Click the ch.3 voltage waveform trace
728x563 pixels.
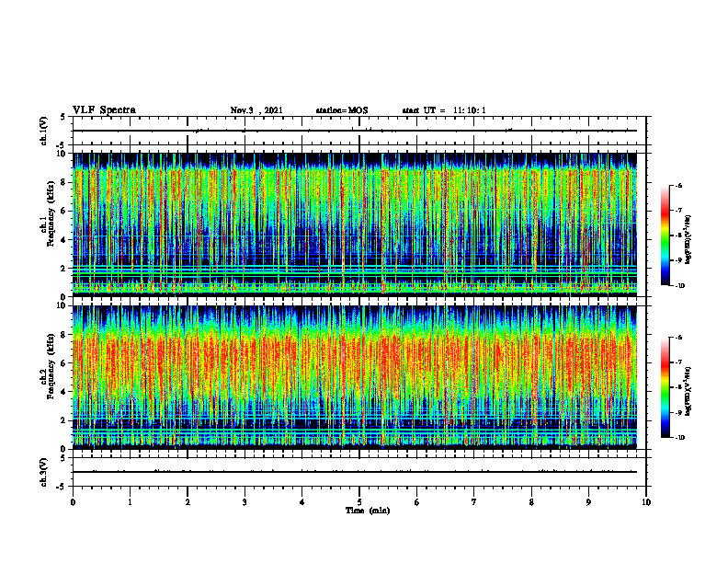(x=355, y=472)
